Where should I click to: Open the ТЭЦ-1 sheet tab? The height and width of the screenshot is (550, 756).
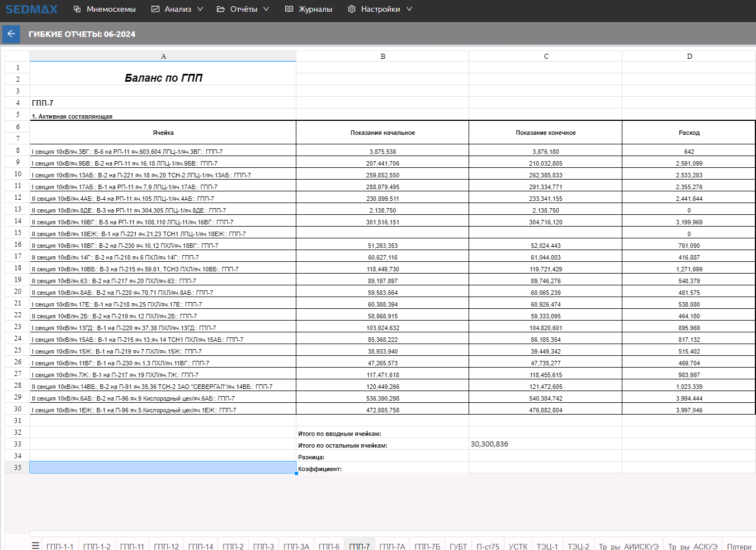click(547, 546)
